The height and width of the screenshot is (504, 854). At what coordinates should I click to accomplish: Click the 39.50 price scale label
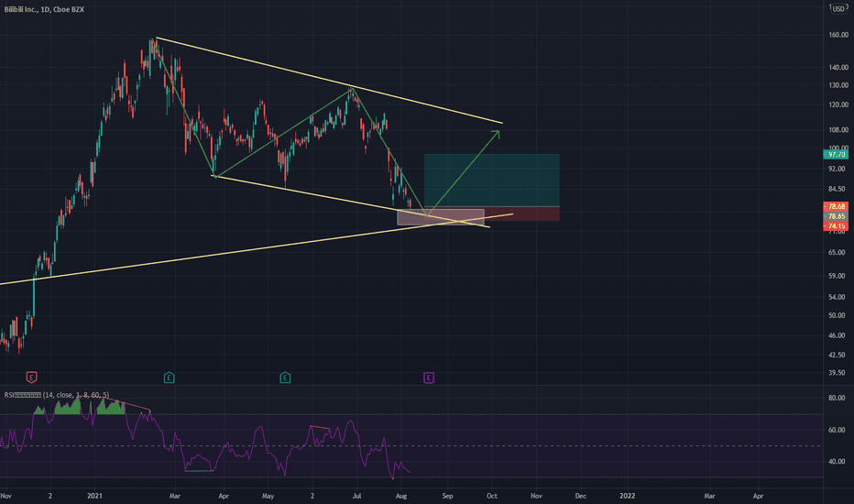837,373
